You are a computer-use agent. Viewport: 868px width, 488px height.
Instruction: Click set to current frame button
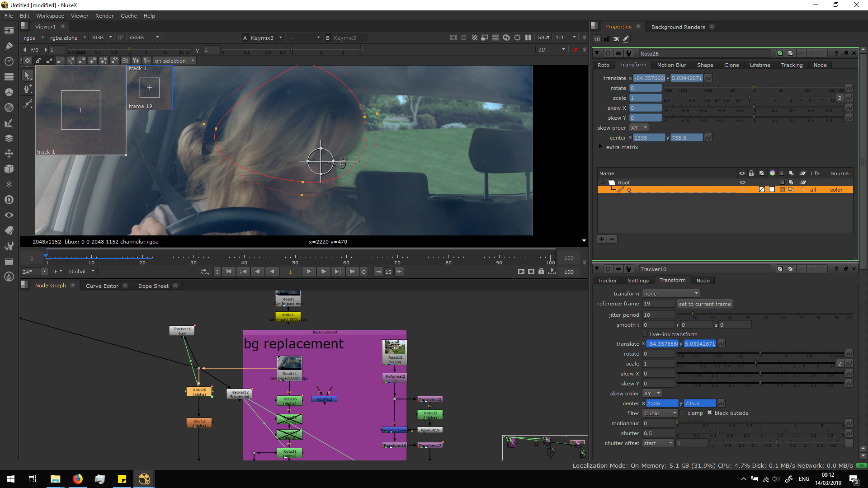tap(704, 304)
